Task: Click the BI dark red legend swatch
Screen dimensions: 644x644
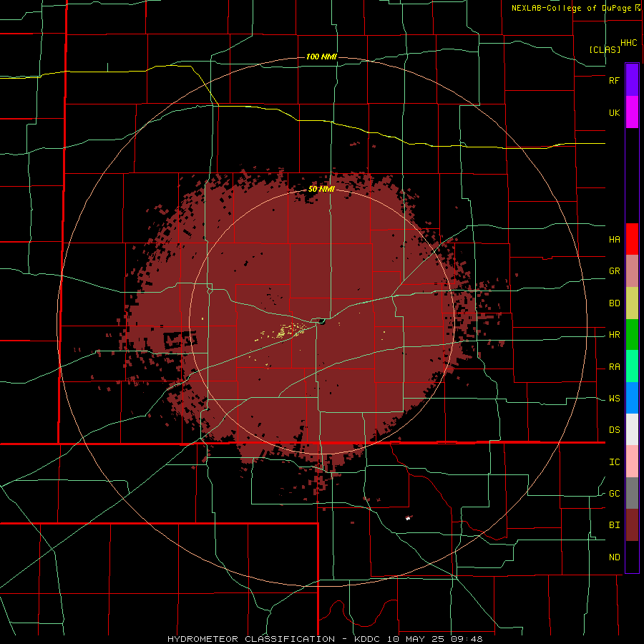Action: pyautogui.click(x=632, y=525)
